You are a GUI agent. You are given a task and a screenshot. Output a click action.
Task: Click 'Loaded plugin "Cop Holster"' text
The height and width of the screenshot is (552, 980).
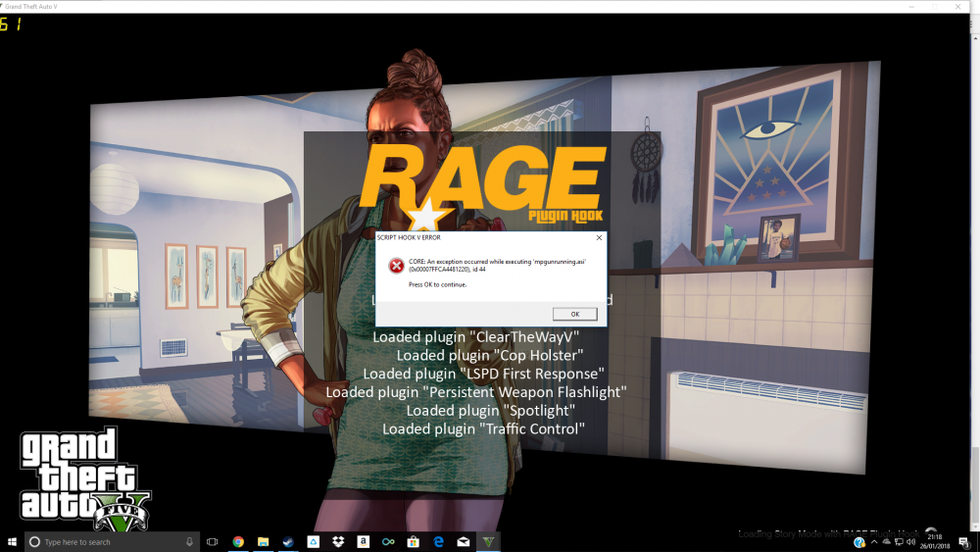(x=489, y=355)
